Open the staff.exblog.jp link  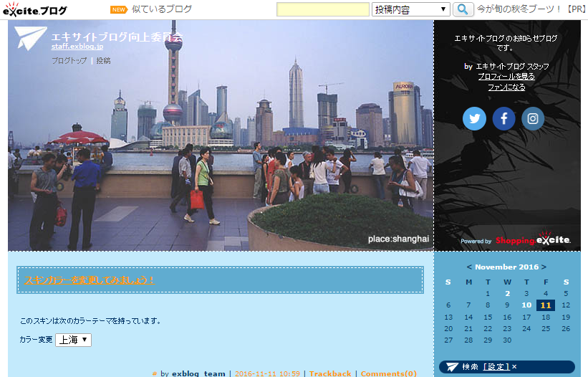pyautogui.click(x=77, y=47)
